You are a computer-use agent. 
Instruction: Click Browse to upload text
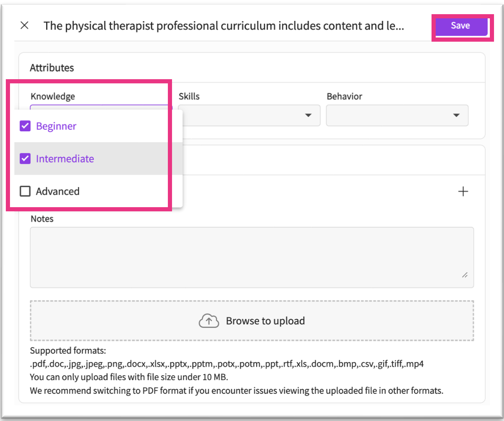tap(265, 321)
